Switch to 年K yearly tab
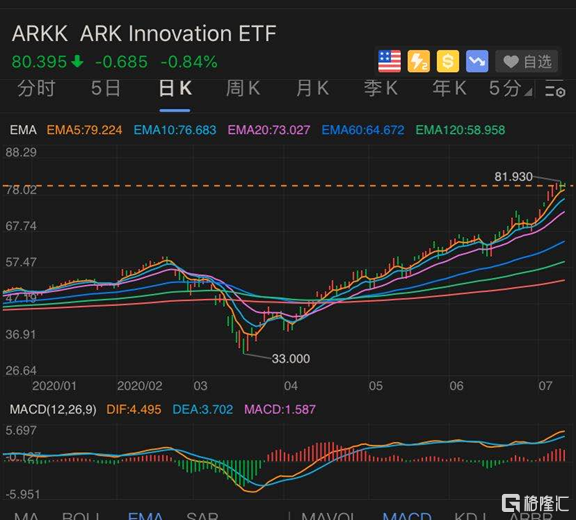This screenshot has height=520, width=576. [449, 89]
